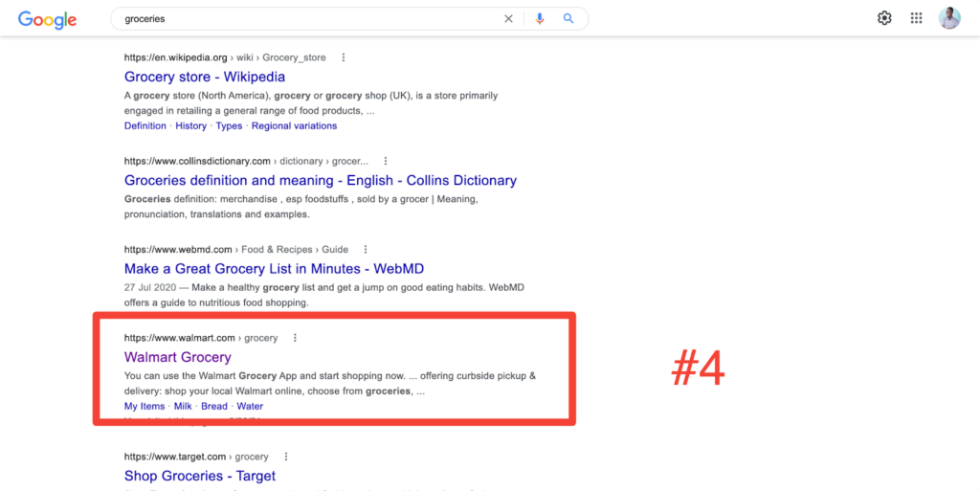Open the Definition sitelink under Wikipedia
Screen dimensions: 980x491
tap(145, 125)
